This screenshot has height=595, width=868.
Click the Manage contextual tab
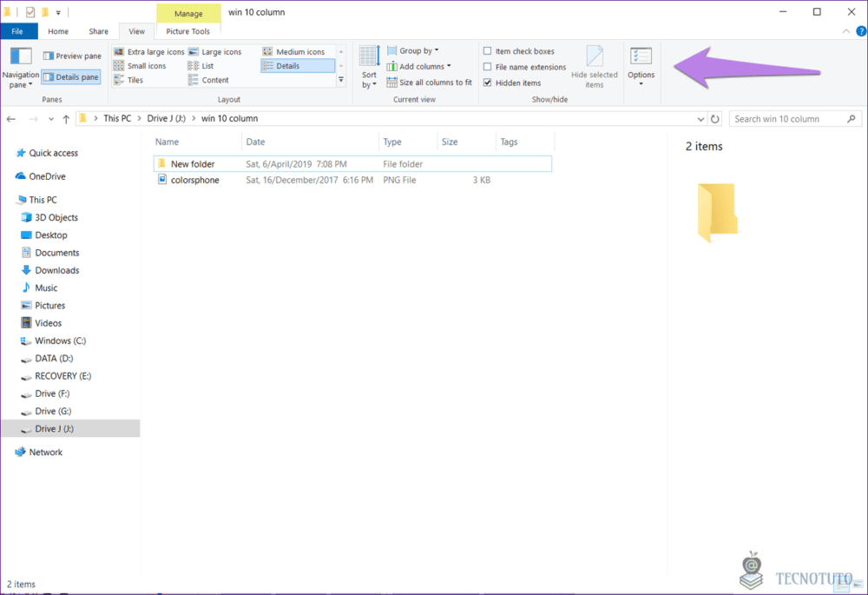pos(188,13)
